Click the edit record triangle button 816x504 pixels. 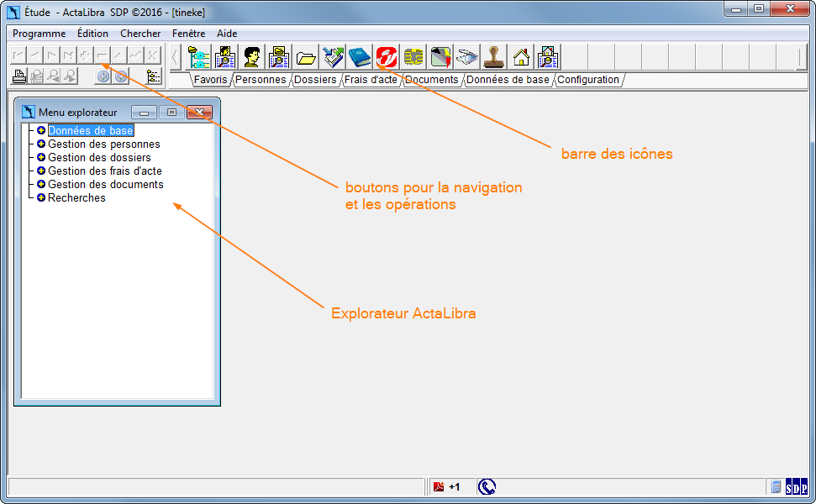118,55
